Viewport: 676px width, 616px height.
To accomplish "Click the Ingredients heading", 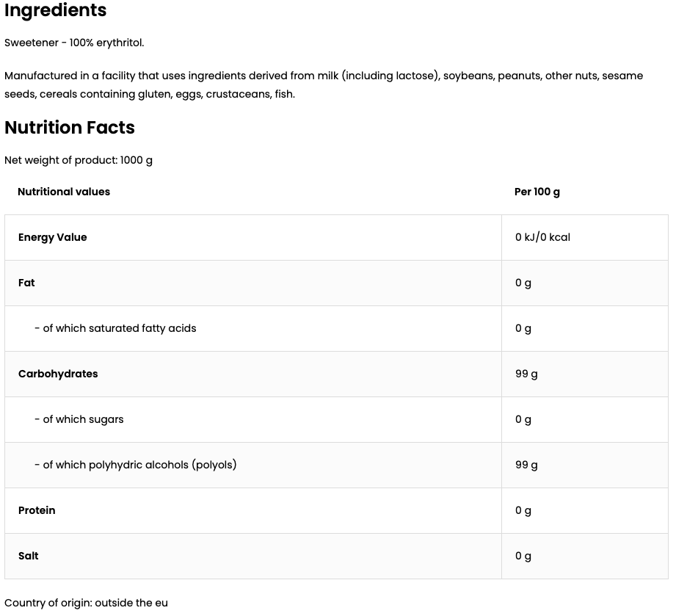I will (56, 11).
